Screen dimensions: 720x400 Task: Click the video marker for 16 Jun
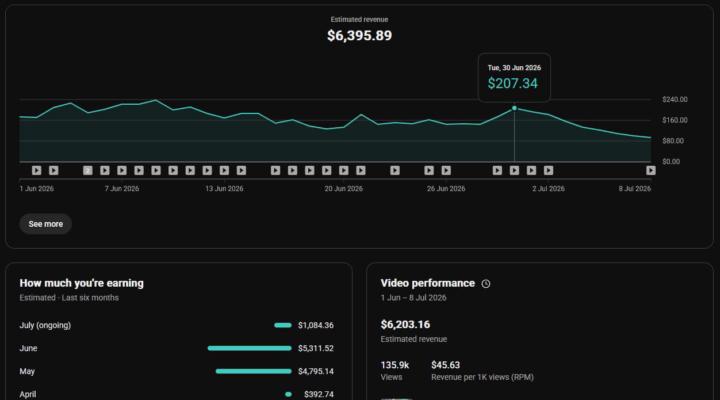[x=276, y=170]
